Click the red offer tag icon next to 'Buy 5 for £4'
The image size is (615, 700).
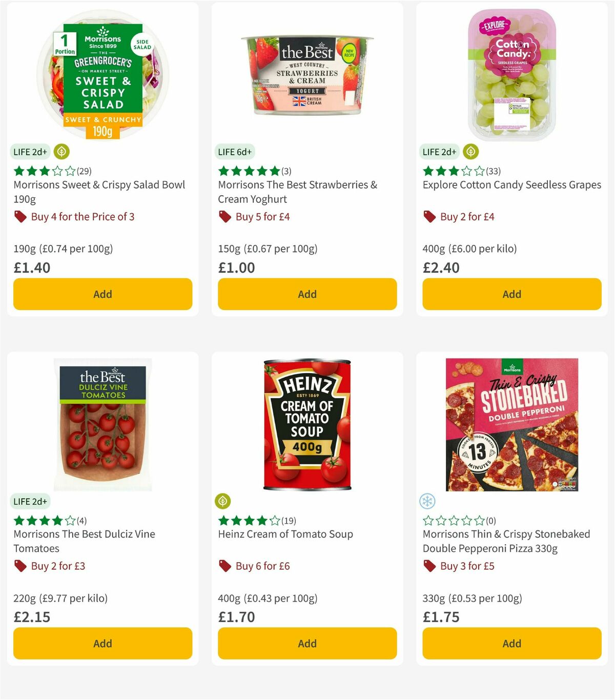point(224,216)
